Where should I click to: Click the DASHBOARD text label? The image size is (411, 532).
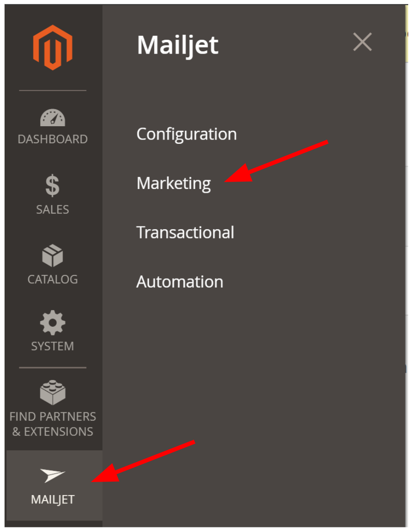[53, 139]
